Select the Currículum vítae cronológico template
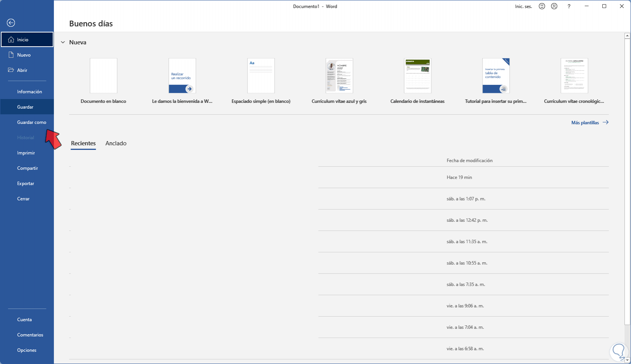The height and width of the screenshot is (364, 631). (x=574, y=81)
